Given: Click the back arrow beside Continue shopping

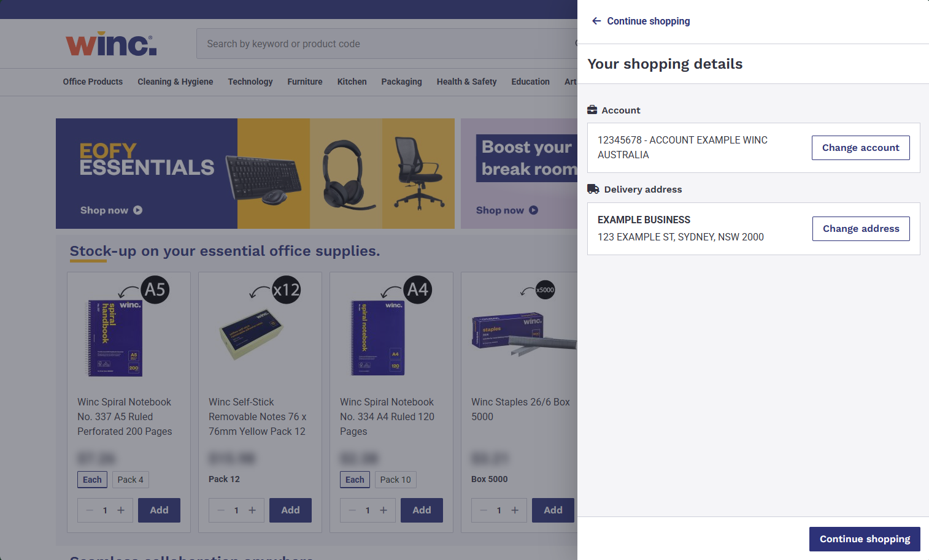Looking at the screenshot, I should [x=596, y=21].
